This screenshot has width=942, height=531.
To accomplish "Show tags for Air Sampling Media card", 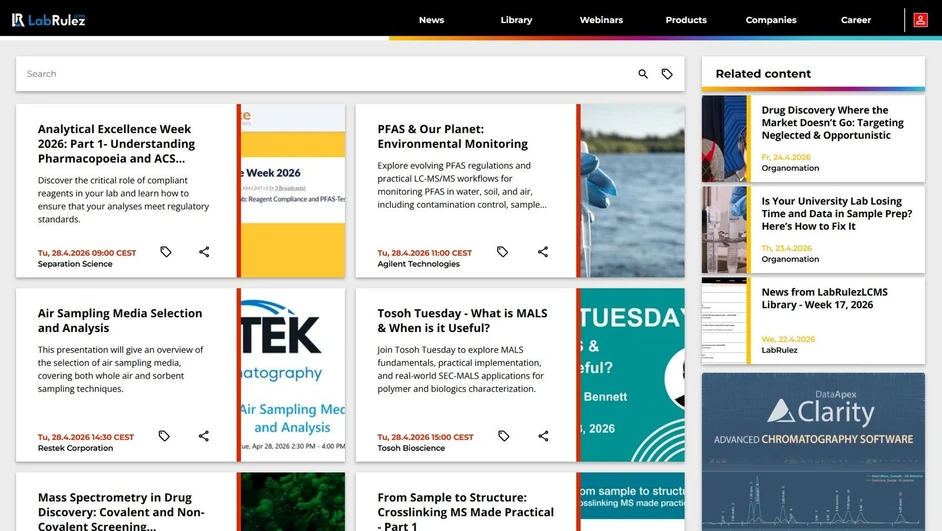I will (x=164, y=436).
